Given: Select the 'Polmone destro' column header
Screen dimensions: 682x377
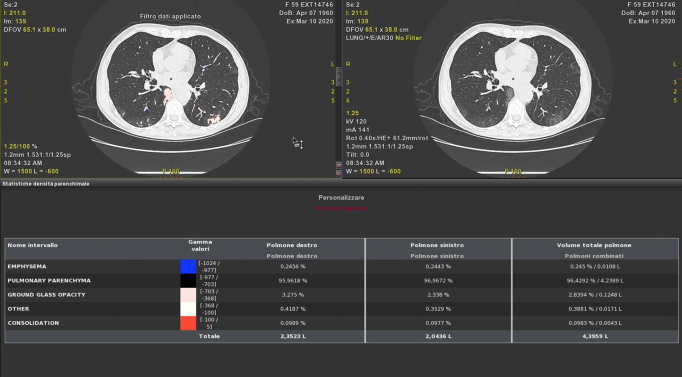Looking at the screenshot, I should [292, 245].
